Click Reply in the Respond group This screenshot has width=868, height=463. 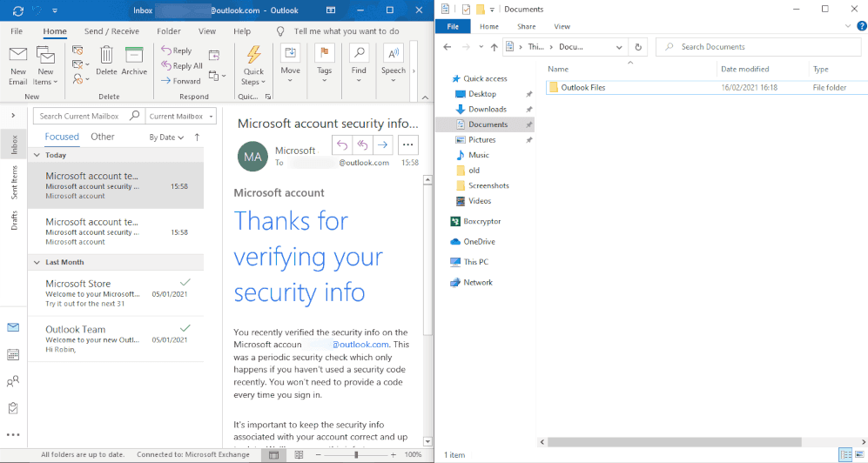(x=176, y=50)
